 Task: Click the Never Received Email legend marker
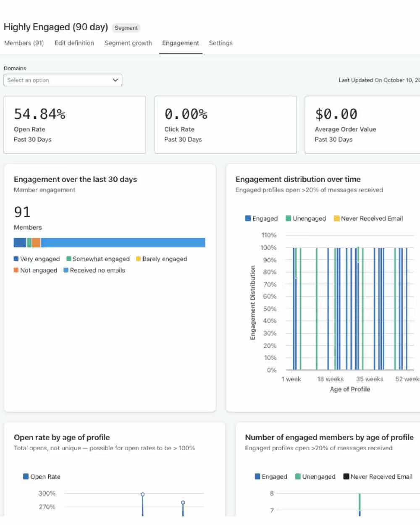pyautogui.click(x=336, y=218)
